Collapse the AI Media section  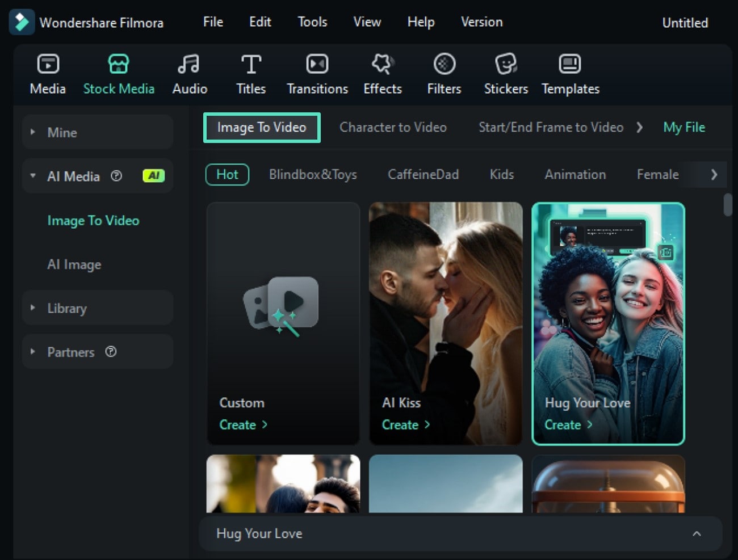[32, 176]
